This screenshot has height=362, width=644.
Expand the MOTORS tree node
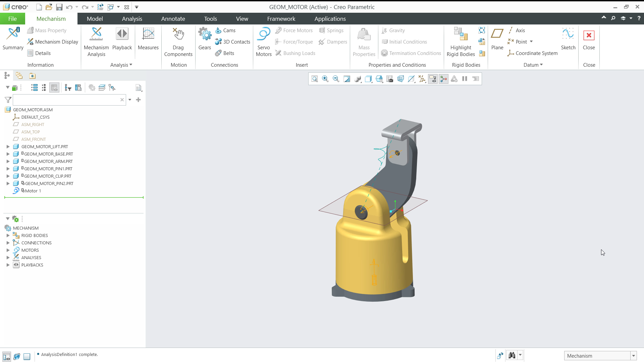point(8,250)
